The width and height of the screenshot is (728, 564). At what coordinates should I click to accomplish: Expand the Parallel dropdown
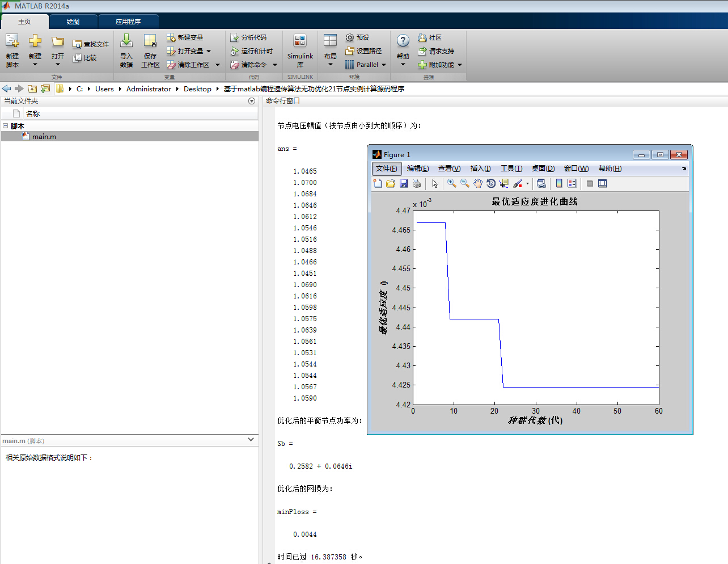[384, 65]
